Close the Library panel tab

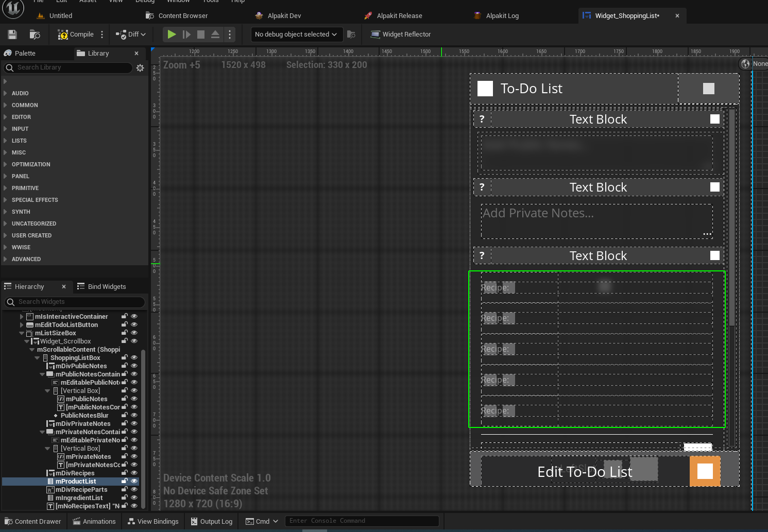136,54
